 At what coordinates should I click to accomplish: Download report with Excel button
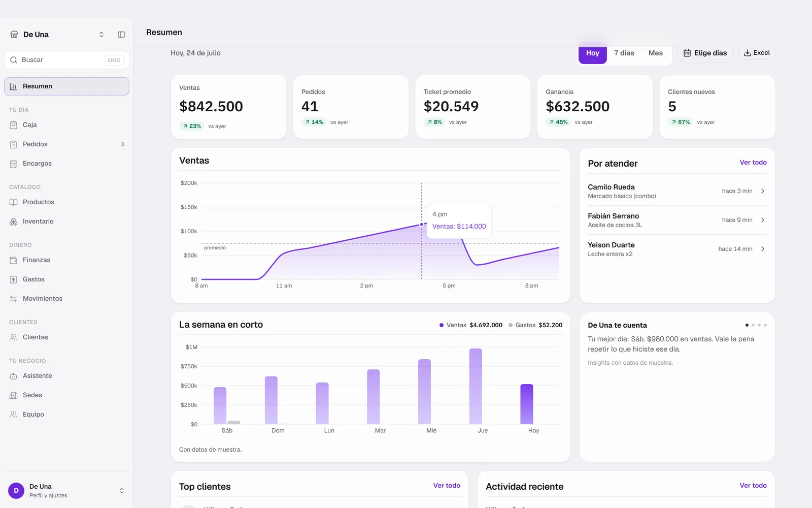[x=757, y=53]
